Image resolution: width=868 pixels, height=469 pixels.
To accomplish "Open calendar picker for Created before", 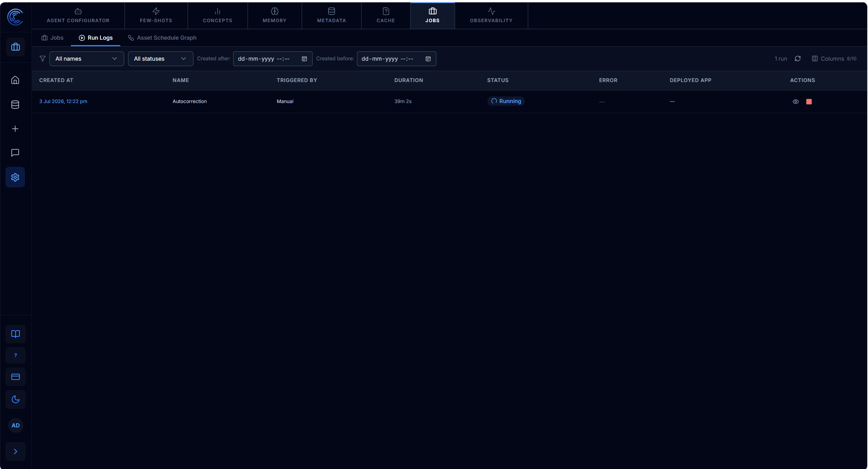I will pyautogui.click(x=428, y=59).
